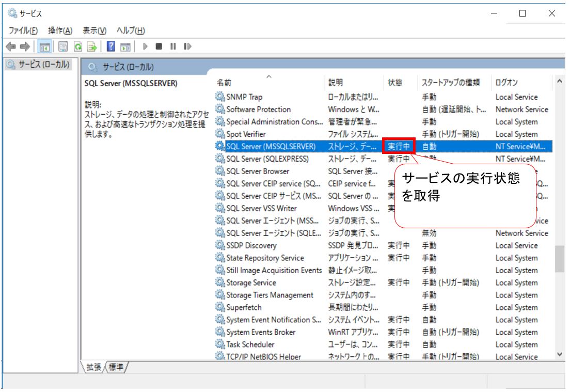Start the service with the play button
Screen dimensions: 570x392
point(145,46)
